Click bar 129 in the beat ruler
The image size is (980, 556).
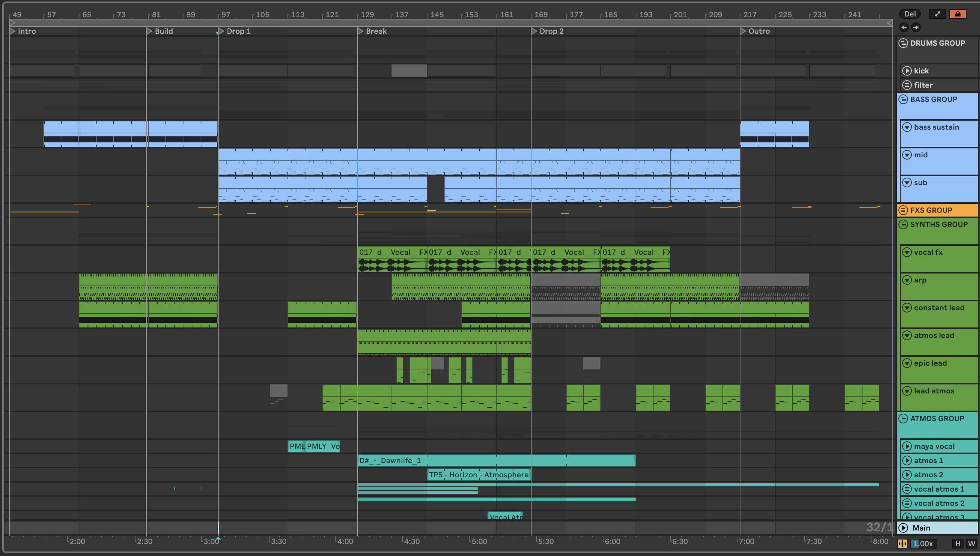click(x=367, y=15)
